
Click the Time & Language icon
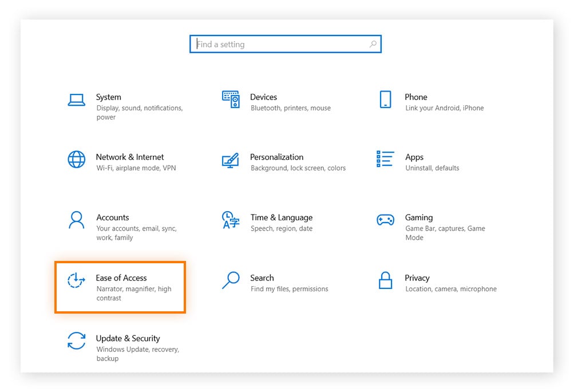tap(230, 220)
